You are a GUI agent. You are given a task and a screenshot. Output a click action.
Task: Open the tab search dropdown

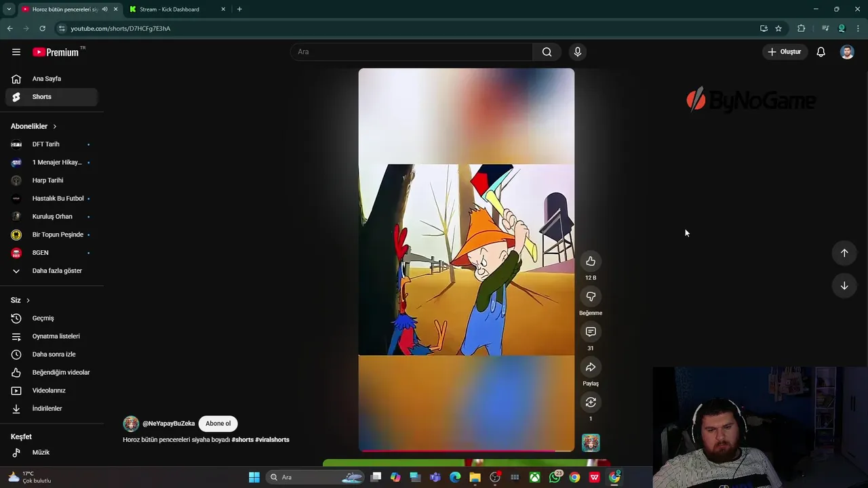(9, 9)
